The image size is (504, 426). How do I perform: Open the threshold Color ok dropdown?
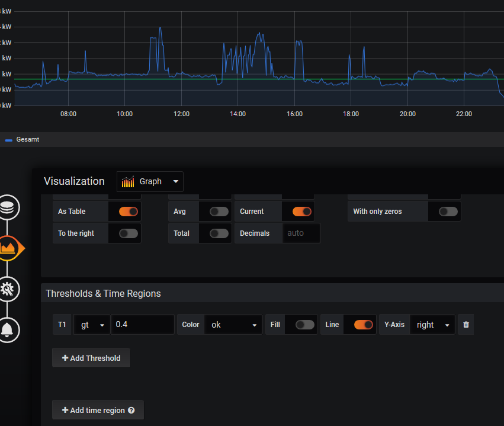tap(233, 325)
